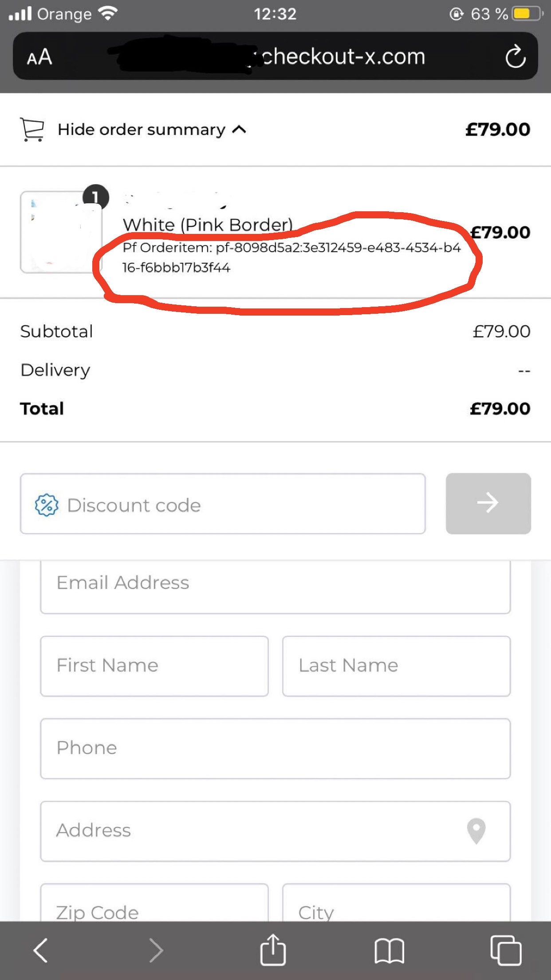The height and width of the screenshot is (980, 551).
Task: Click the Phone number field
Action: [x=275, y=748]
